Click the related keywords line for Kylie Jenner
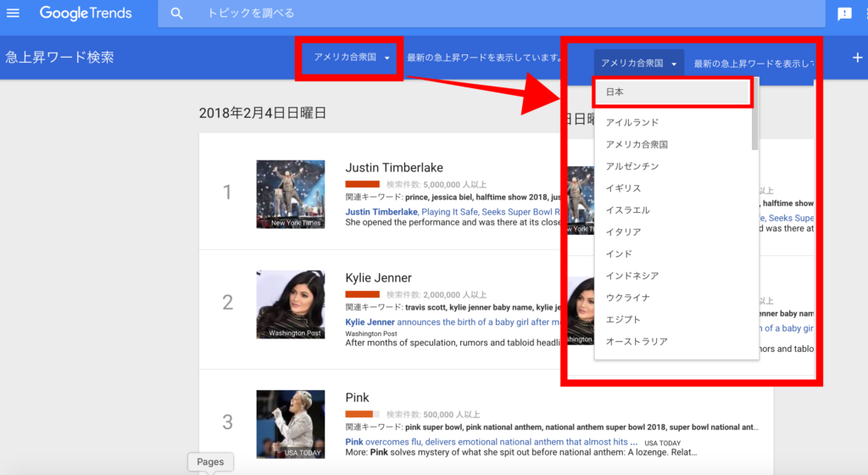The image size is (868, 475). click(x=453, y=307)
